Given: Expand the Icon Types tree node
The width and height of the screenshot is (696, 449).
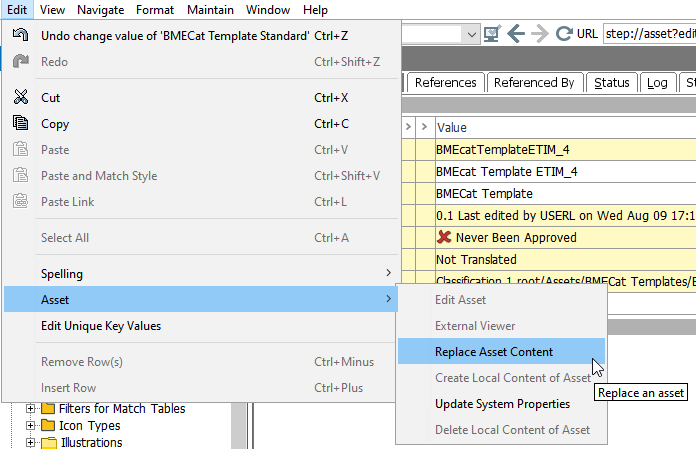Looking at the screenshot, I should (x=30, y=426).
